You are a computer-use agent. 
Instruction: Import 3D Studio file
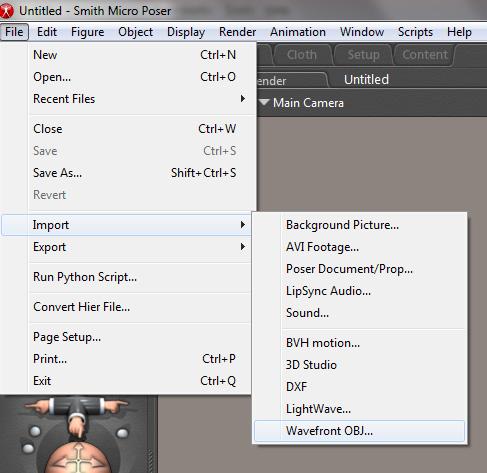pos(359,365)
